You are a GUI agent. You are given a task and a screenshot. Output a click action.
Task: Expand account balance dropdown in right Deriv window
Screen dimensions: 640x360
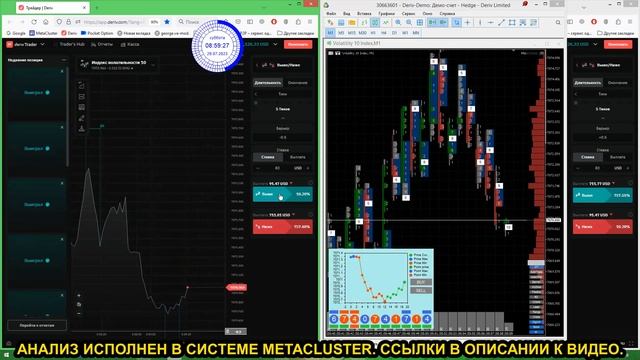click(x=596, y=44)
